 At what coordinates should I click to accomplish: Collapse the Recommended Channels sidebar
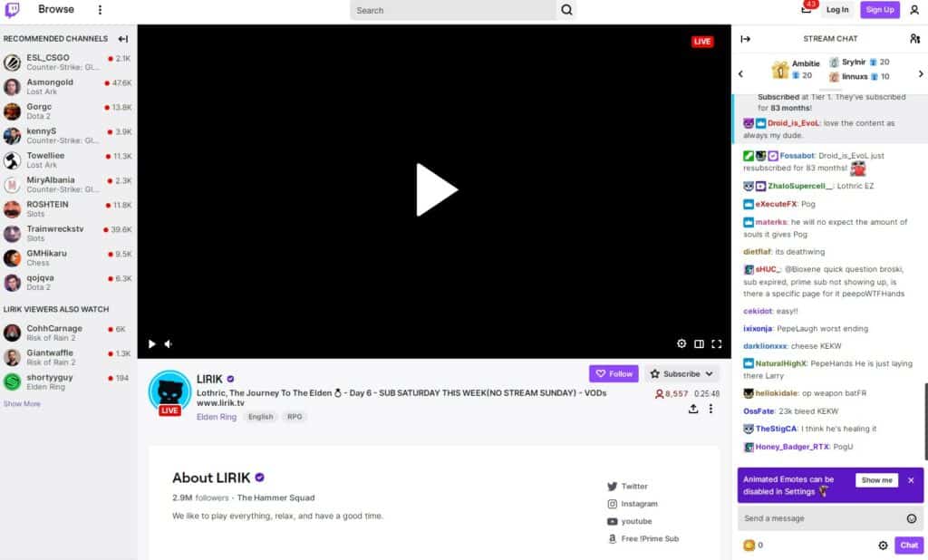coord(123,39)
